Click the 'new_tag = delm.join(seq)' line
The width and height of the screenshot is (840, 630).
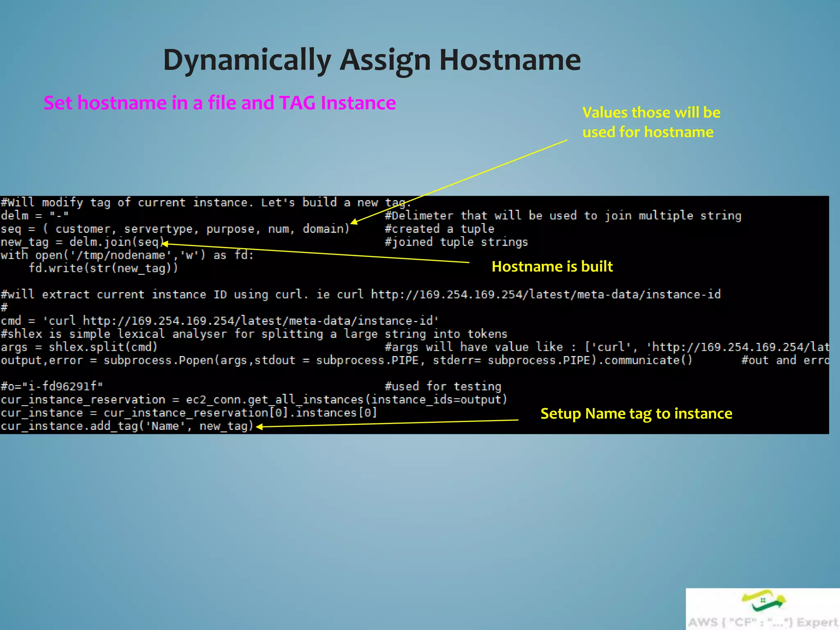[x=82, y=242]
